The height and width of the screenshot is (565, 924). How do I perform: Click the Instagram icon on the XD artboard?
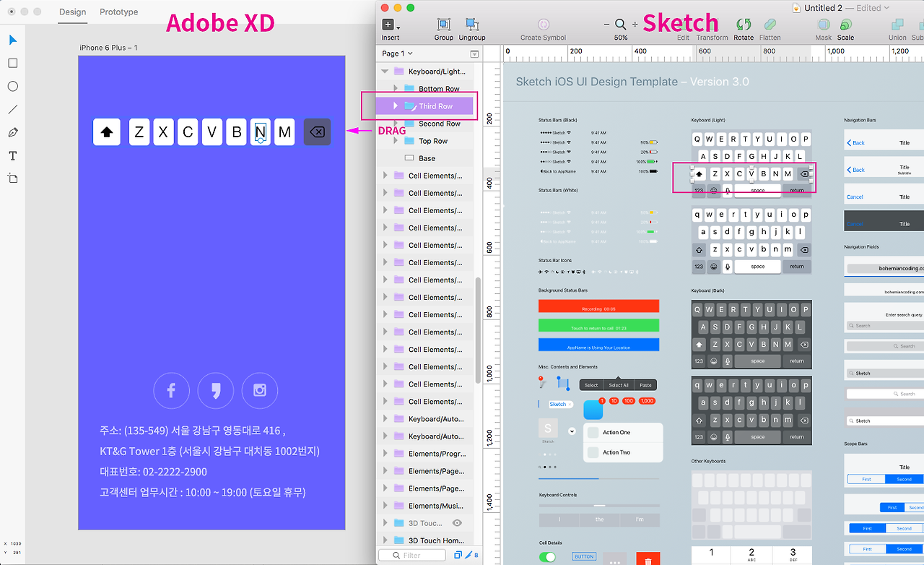coord(260,391)
